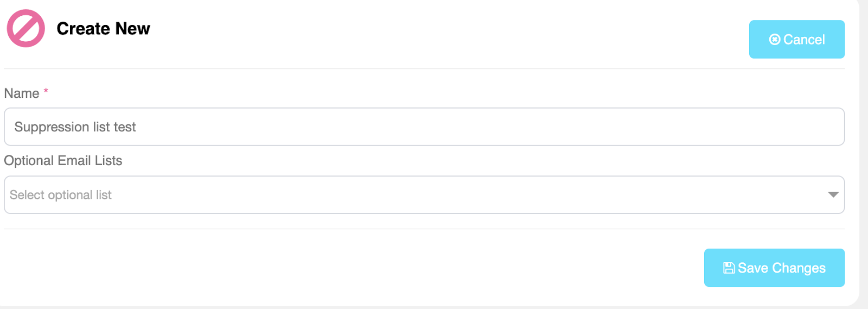
Task: Click the middle of the optional list combo box
Action: [x=424, y=195]
